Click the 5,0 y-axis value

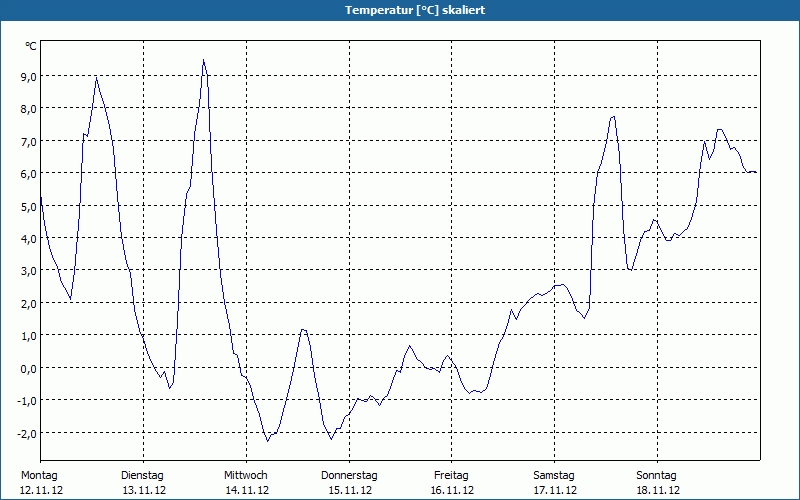(x=27, y=207)
